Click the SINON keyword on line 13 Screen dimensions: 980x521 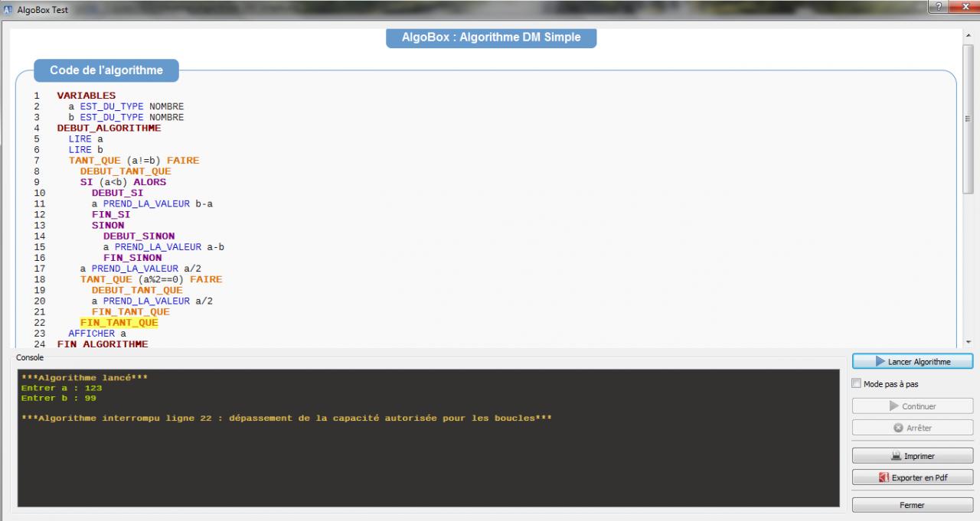pyautogui.click(x=108, y=226)
